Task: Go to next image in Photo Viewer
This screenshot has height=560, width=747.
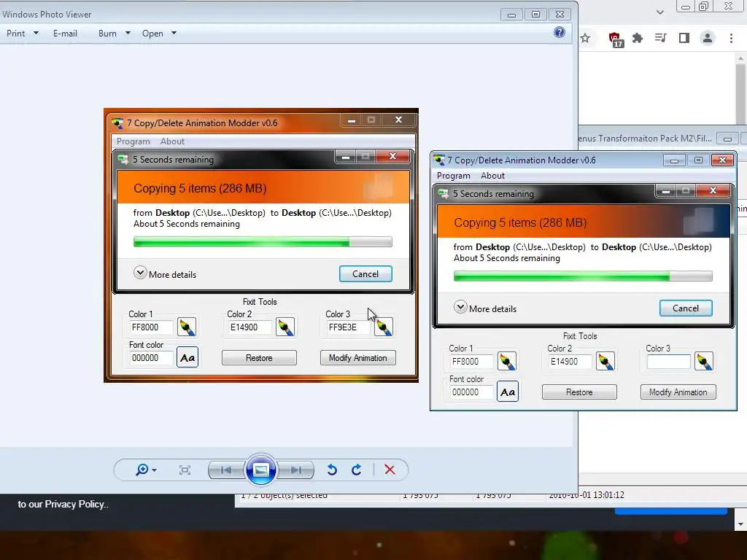Action: click(296, 470)
